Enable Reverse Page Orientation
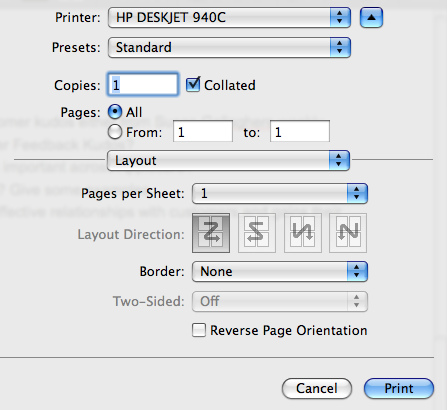The height and width of the screenshot is (410, 447). click(x=199, y=330)
